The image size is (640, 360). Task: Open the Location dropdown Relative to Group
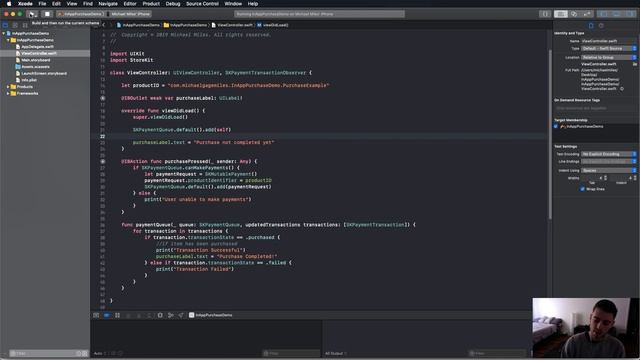(609, 58)
